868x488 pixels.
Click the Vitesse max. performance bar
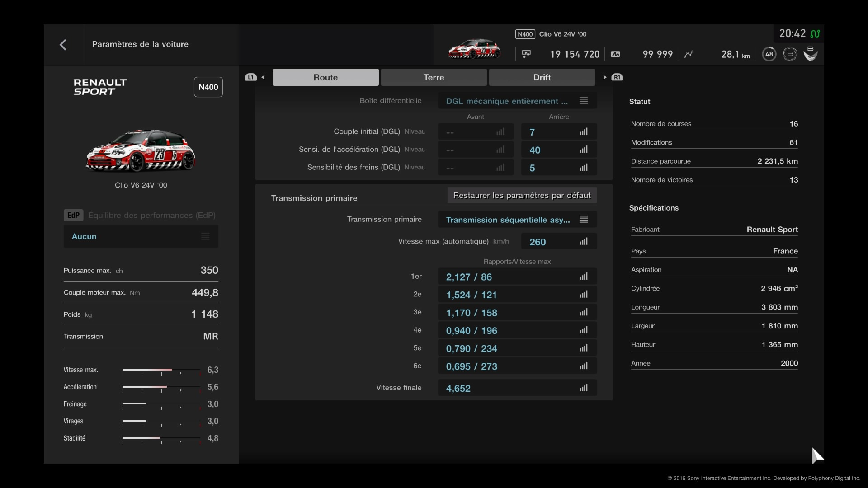click(161, 371)
